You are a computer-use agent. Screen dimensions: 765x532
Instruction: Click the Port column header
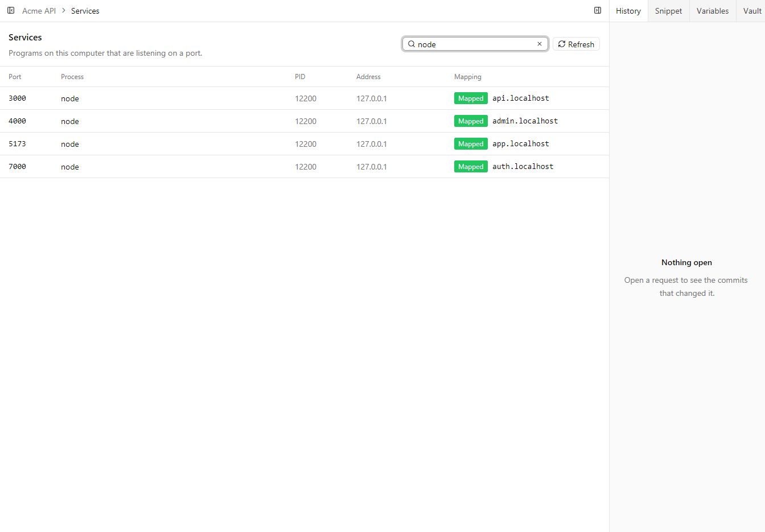tap(15, 77)
